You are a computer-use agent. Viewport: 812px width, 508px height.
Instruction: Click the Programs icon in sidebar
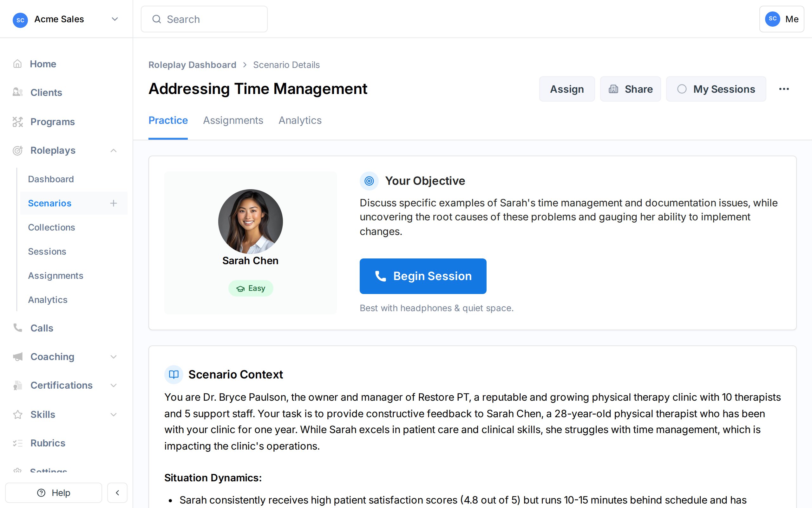pyautogui.click(x=17, y=122)
